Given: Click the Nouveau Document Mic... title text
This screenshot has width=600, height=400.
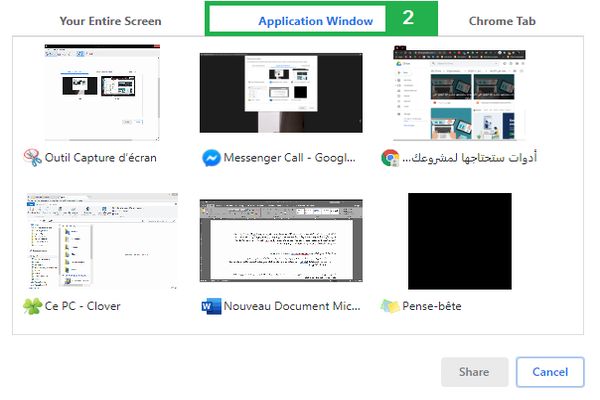Looking at the screenshot, I should (292, 306).
